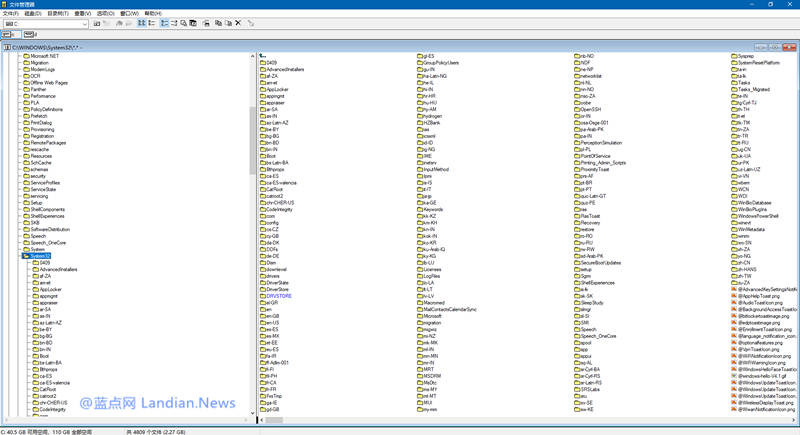Viewport: 800px width, 435px height.
Task: Open the 文件(F) file menu
Action: pyautogui.click(x=10, y=14)
